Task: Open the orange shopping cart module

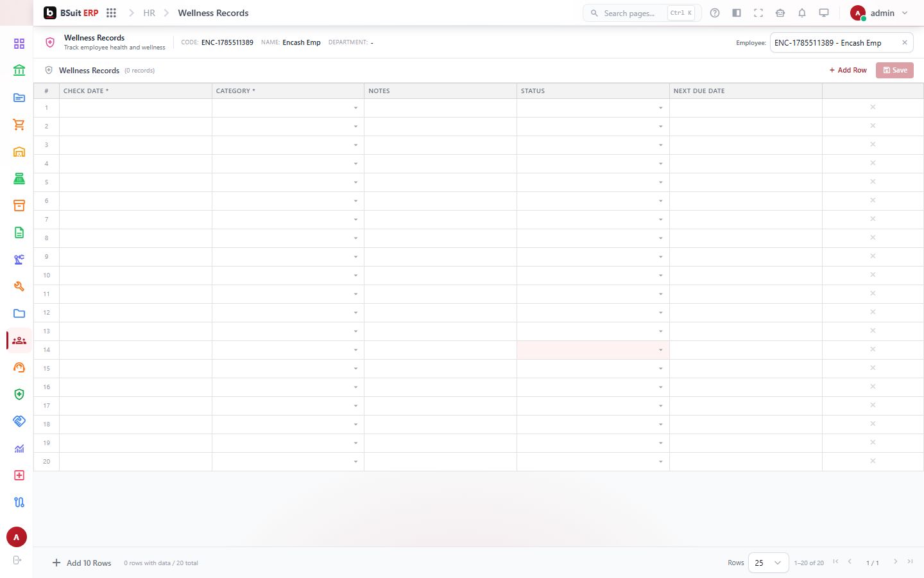Action: (19, 125)
